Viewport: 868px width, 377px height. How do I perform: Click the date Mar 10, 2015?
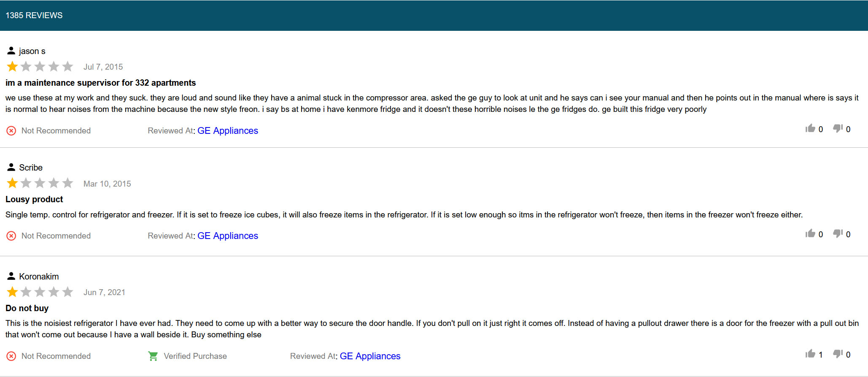(x=107, y=184)
